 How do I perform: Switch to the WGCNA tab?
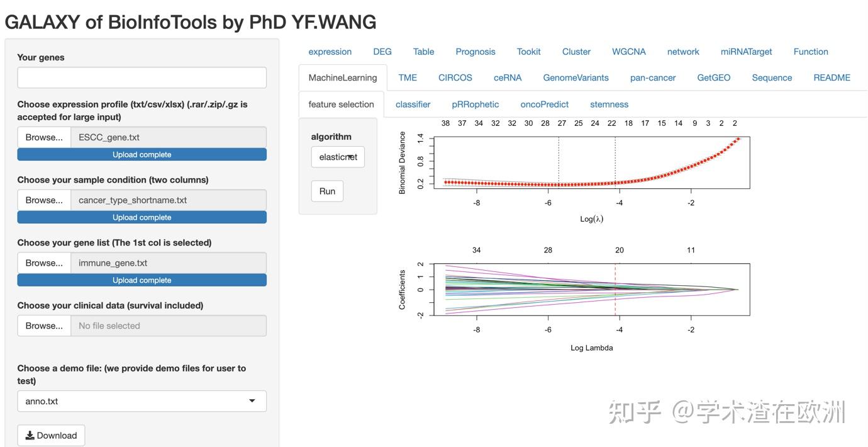click(x=628, y=51)
